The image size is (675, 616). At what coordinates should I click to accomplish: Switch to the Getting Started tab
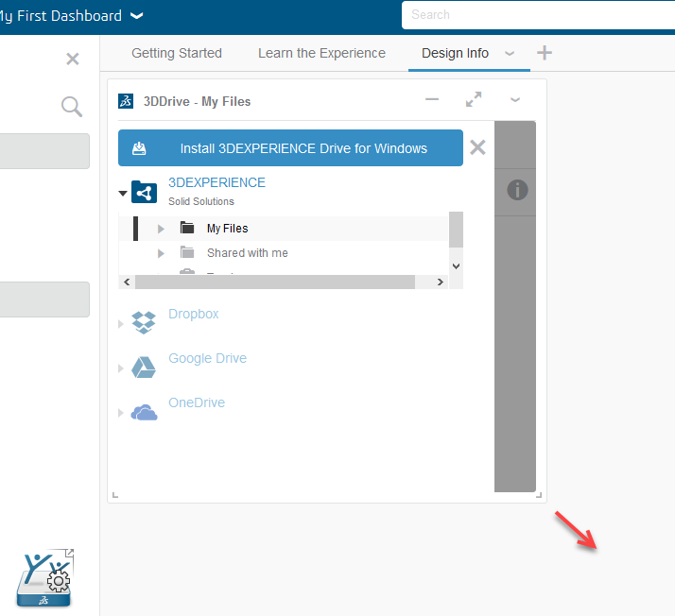coord(177,53)
